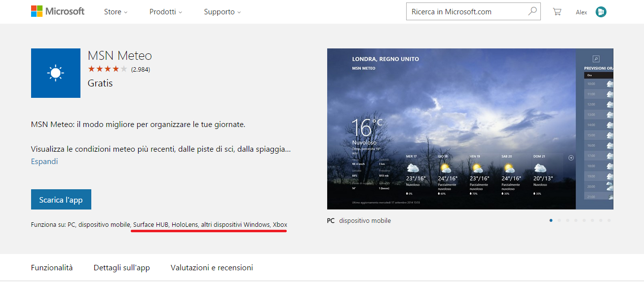Click the Scarica l'app button

point(61,200)
